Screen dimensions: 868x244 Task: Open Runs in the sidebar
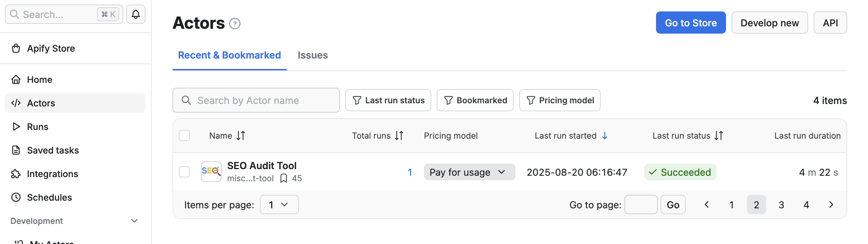click(x=37, y=127)
